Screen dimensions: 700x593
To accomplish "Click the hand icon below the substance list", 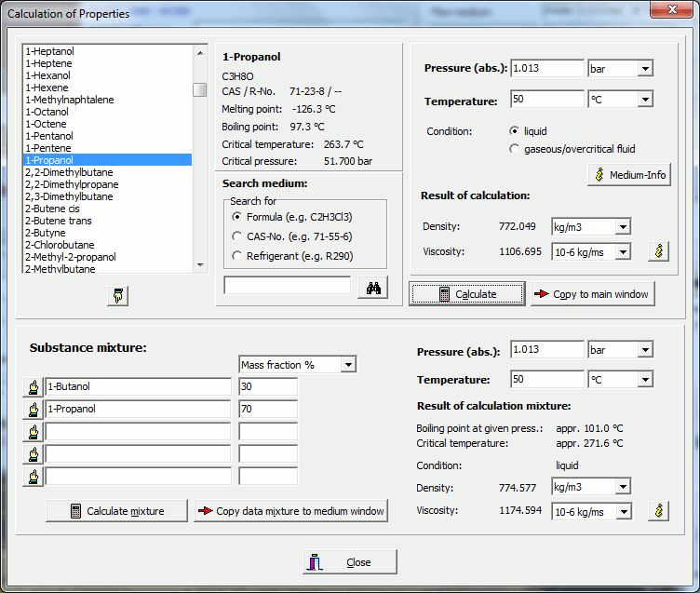I will (x=118, y=296).
